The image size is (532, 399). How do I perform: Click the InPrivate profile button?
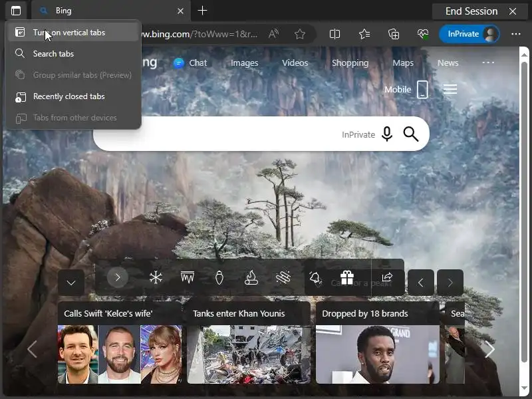[x=469, y=34]
